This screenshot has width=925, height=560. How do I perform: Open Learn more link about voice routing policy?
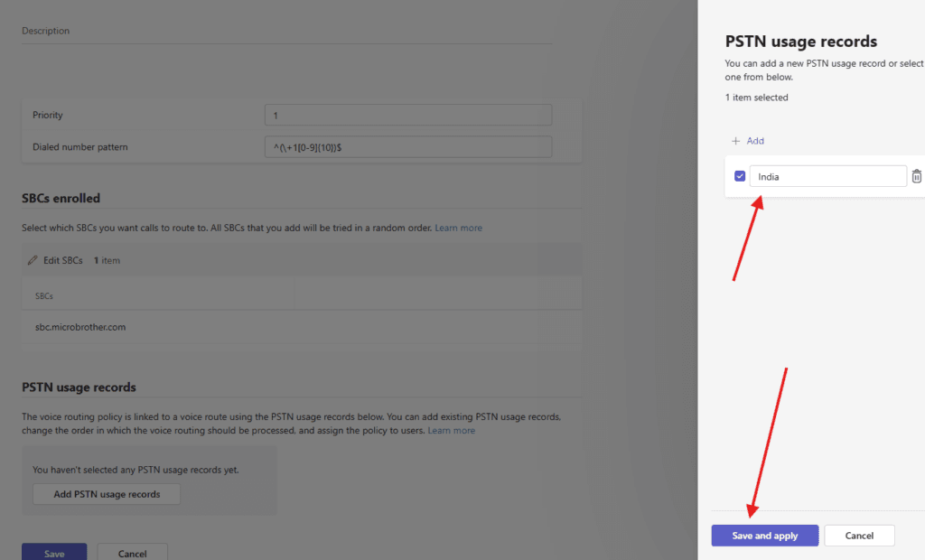click(x=451, y=431)
